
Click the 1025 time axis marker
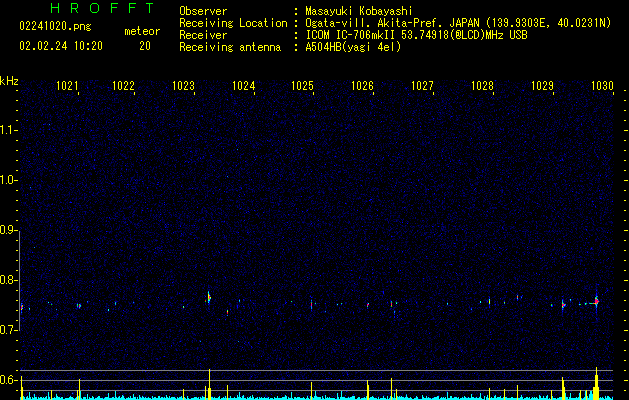(302, 86)
